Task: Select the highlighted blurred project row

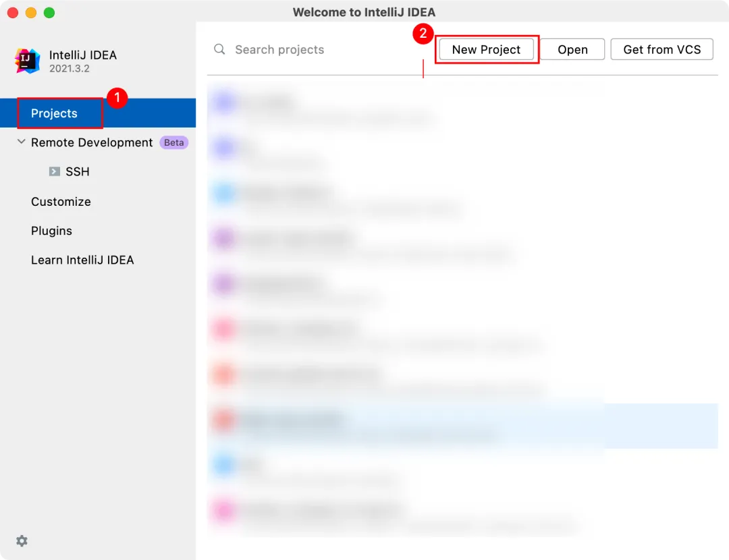Action: coord(462,425)
